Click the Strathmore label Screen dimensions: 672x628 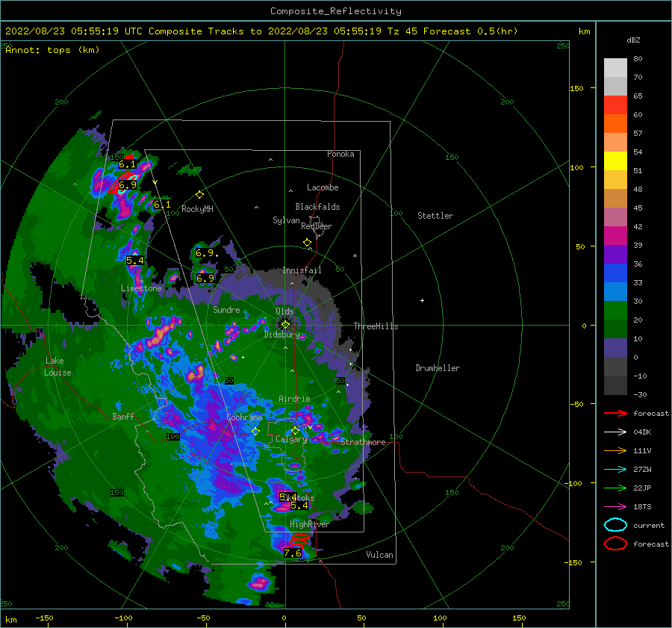tap(363, 442)
